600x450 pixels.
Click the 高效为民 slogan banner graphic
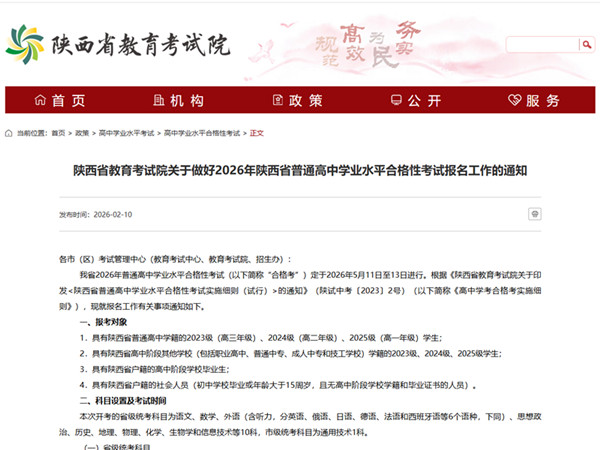(x=368, y=45)
